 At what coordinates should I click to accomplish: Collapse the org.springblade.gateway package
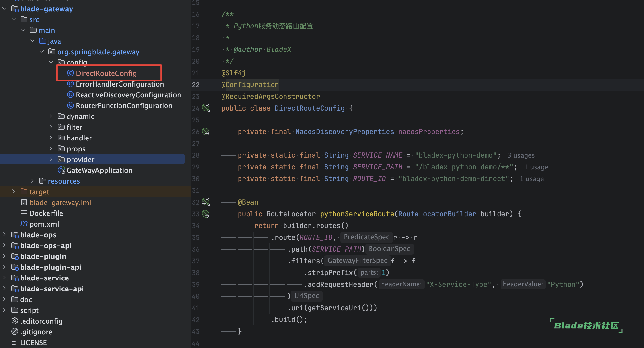click(41, 51)
